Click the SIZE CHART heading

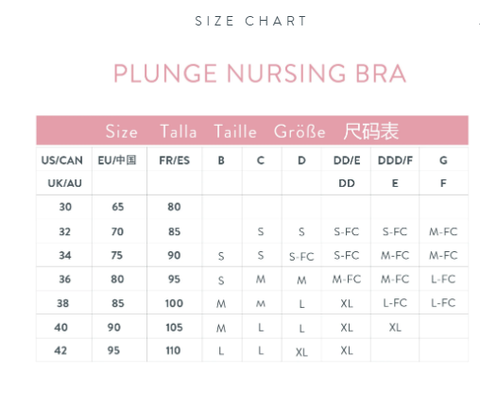251,21
